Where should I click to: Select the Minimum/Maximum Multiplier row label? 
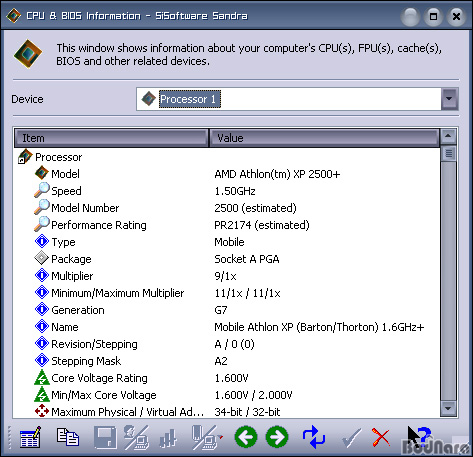pos(118,293)
